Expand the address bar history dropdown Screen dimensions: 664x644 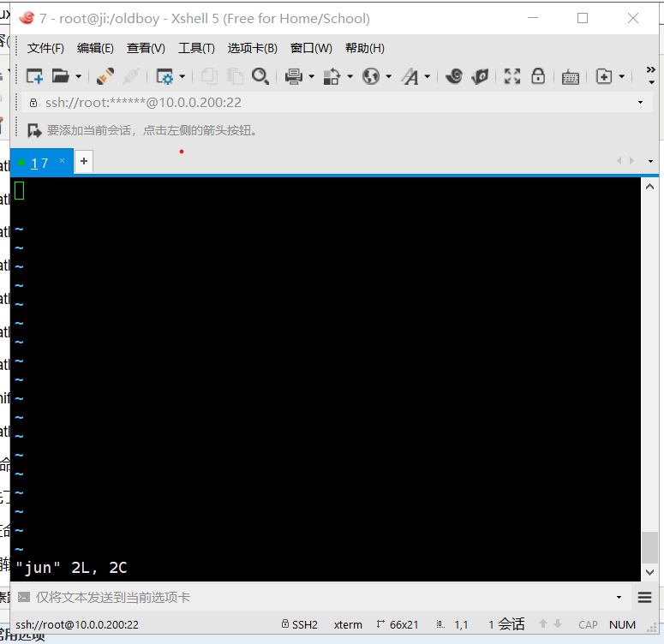(x=640, y=103)
